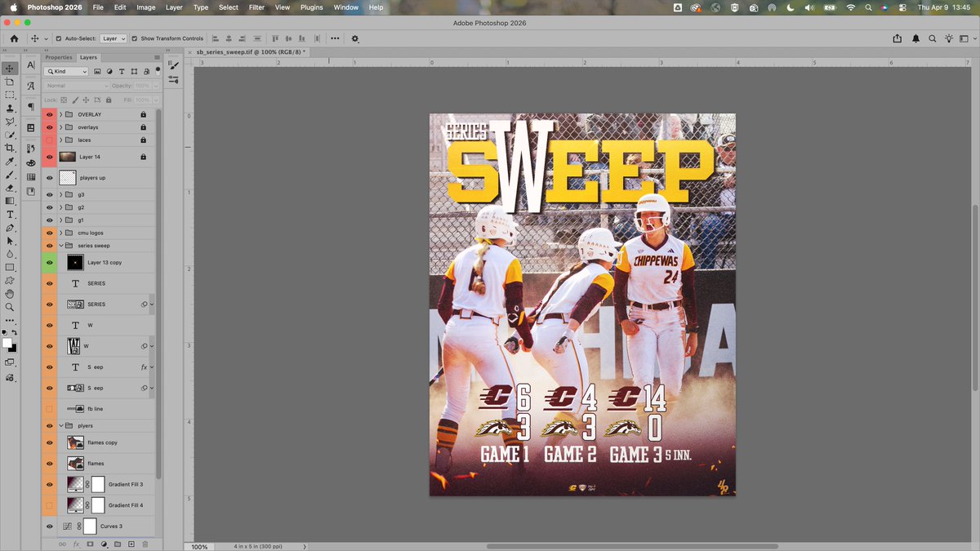
Task: Click the Wi-Fi icon in menu bar
Action: (x=850, y=7)
